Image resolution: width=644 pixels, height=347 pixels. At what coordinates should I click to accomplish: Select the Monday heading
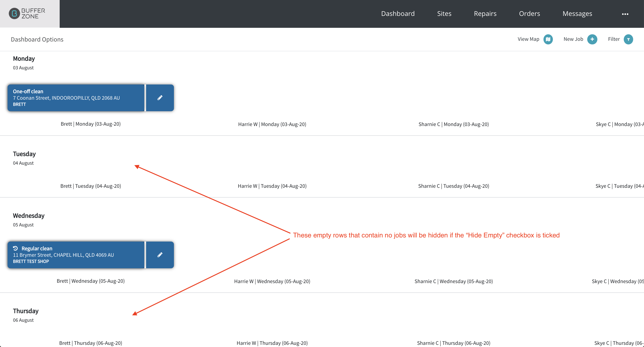24,59
